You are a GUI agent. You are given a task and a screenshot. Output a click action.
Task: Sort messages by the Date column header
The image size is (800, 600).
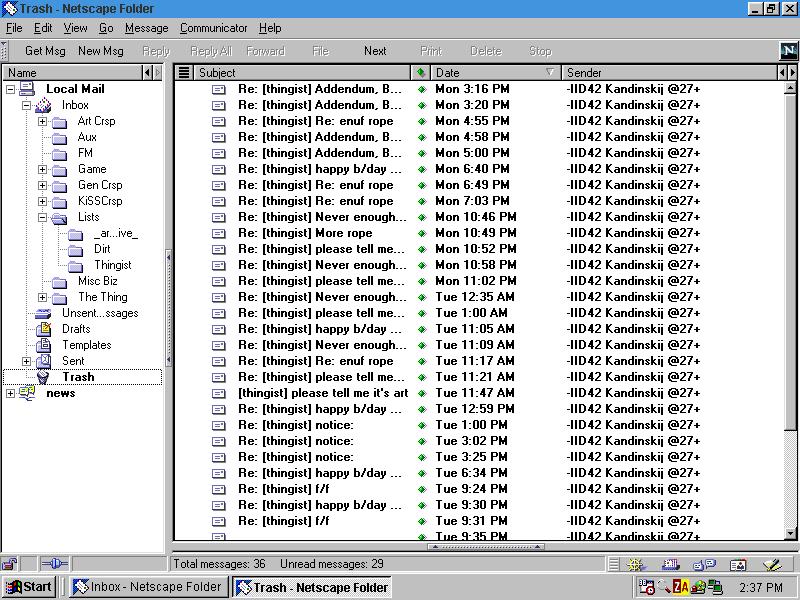(495, 72)
